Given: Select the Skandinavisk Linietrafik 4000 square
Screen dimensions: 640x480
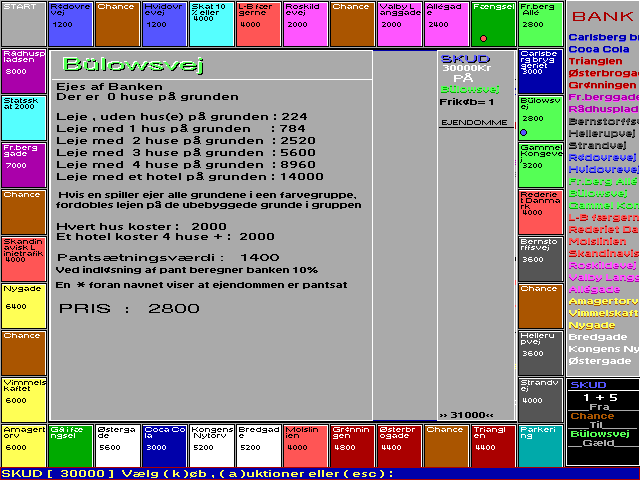Looking at the screenshot, I should pyautogui.click(x=24, y=259).
